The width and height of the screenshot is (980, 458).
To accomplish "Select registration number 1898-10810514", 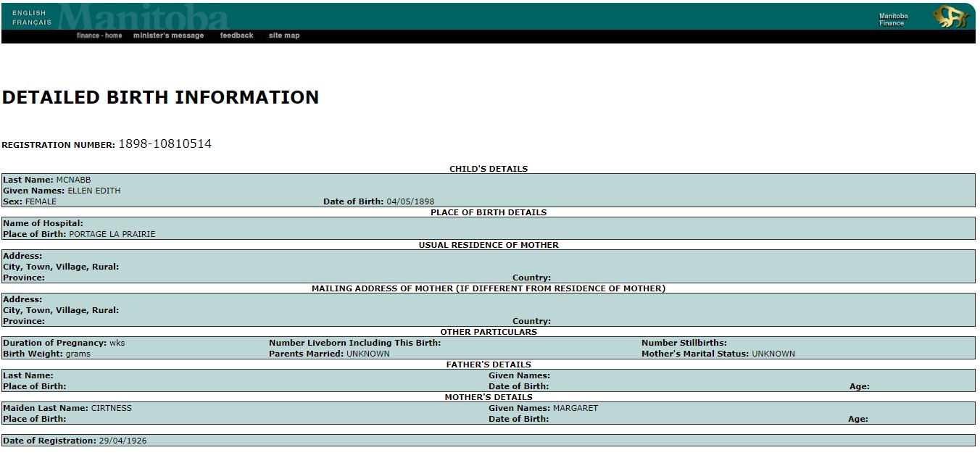I will (x=165, y=143).
